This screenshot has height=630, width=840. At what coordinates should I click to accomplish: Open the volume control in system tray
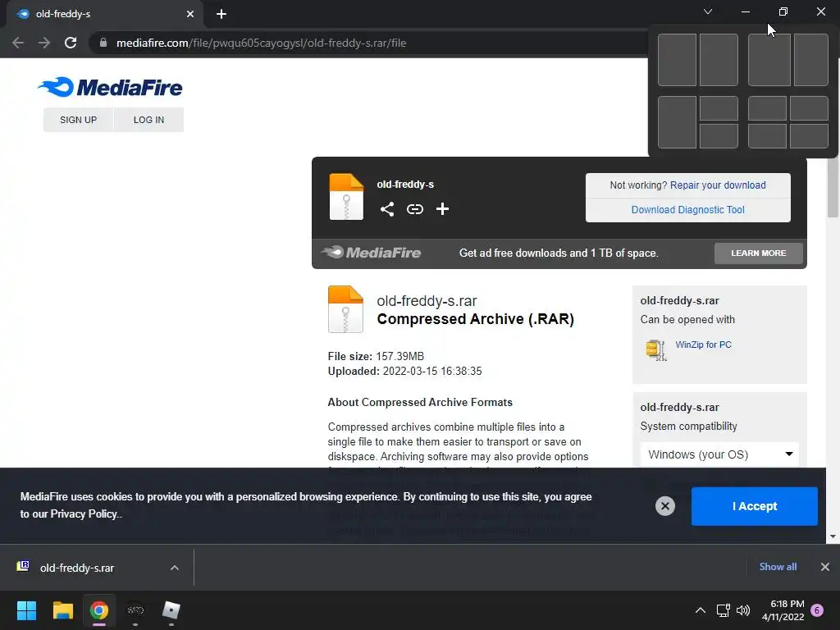(743, 610)
